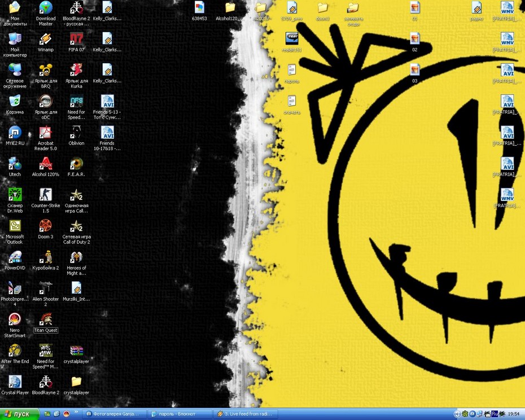The height and width of the screenshot is (420, 525).
Task: Select the Doom 3 desktop icon
Action: 46,229
